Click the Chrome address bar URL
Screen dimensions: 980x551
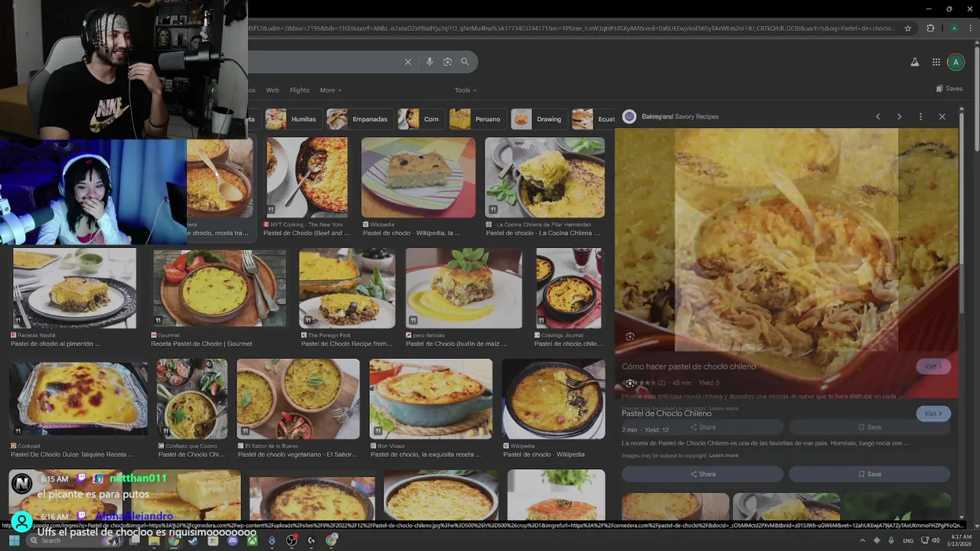pos(573,28)
